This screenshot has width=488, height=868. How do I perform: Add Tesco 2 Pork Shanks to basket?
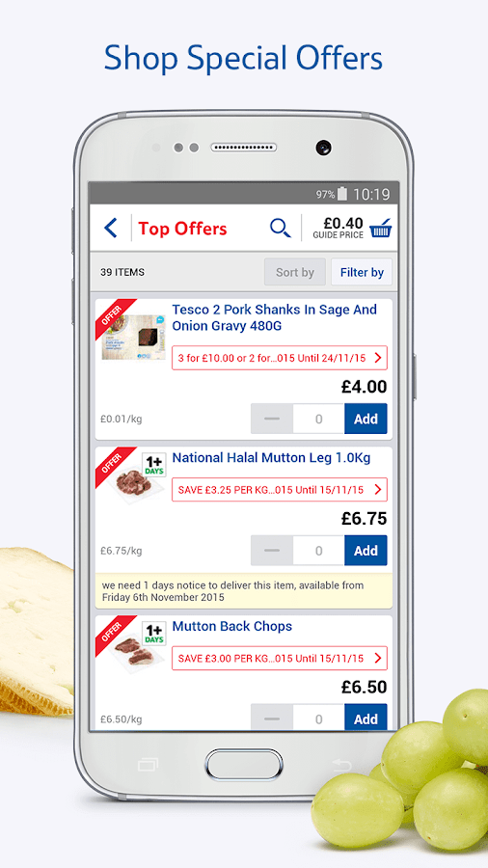(366, 420)
